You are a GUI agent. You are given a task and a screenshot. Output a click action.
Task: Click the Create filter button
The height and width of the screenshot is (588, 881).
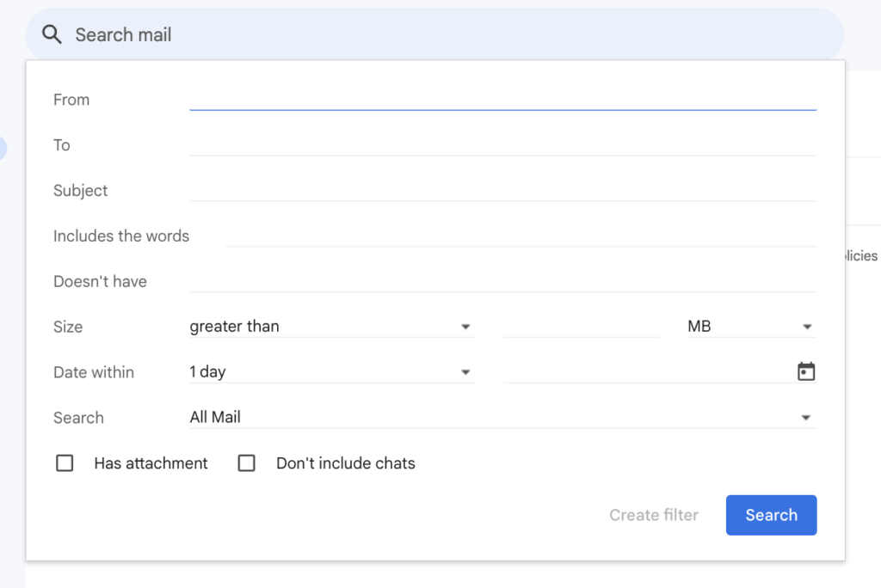point(654,515)
